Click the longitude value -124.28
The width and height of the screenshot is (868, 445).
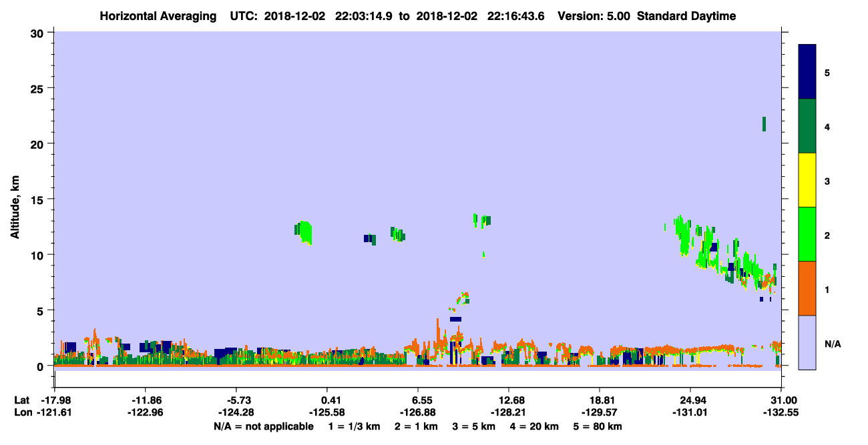[x=236, y=412]
